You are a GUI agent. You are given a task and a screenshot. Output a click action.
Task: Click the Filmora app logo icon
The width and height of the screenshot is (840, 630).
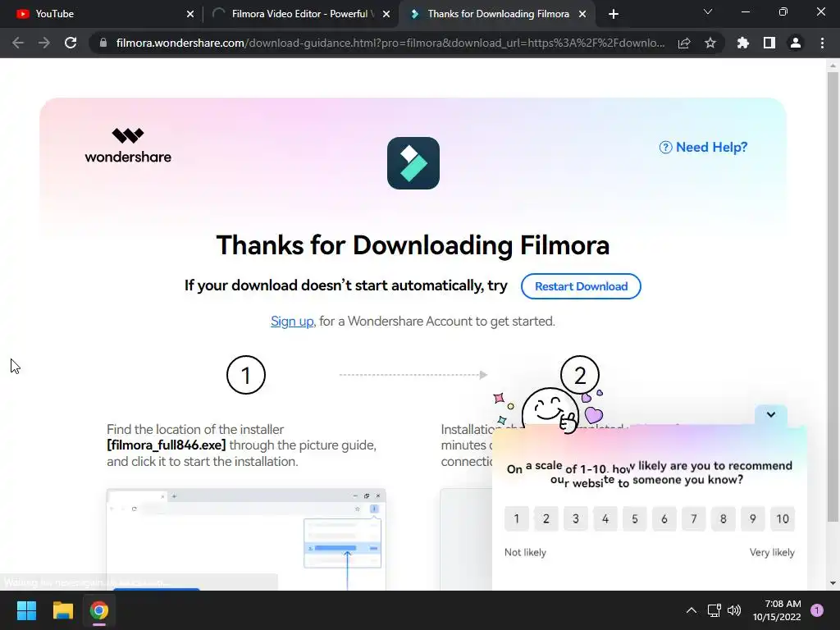point(413,163)
